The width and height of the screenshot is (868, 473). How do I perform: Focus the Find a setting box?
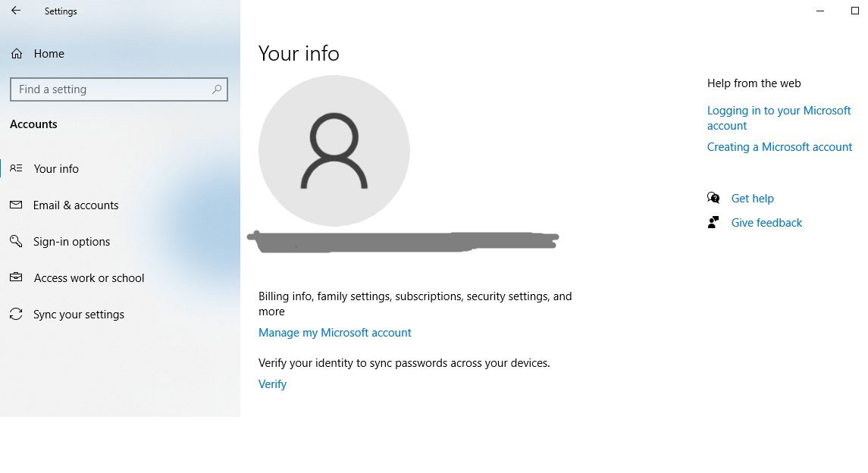[x=119, y=89]
